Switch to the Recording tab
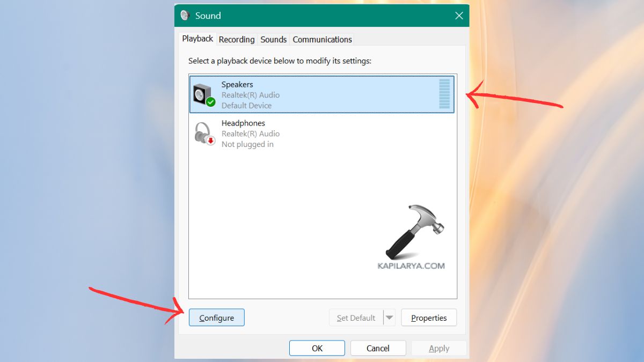This screenshot has height=362, width=644. [237, 40]
